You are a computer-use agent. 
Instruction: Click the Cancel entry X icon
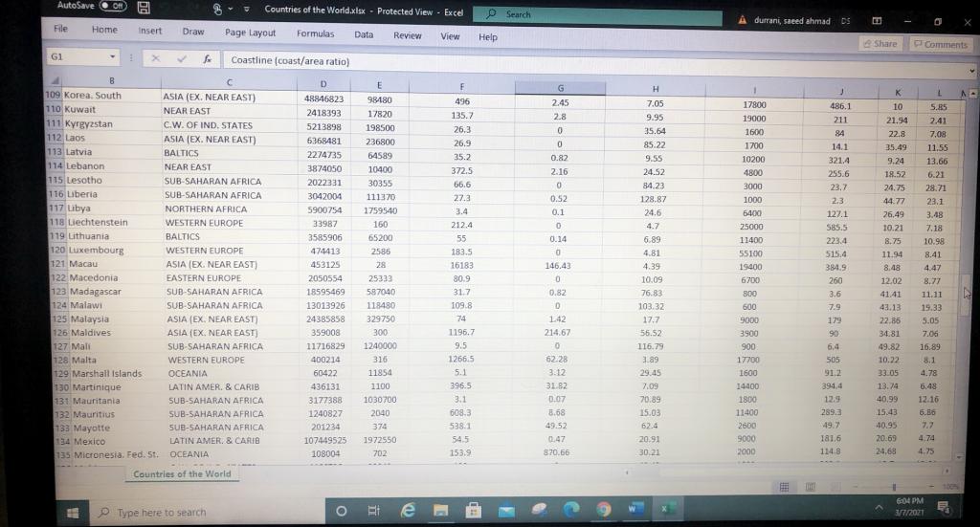(x=156, y=58)
